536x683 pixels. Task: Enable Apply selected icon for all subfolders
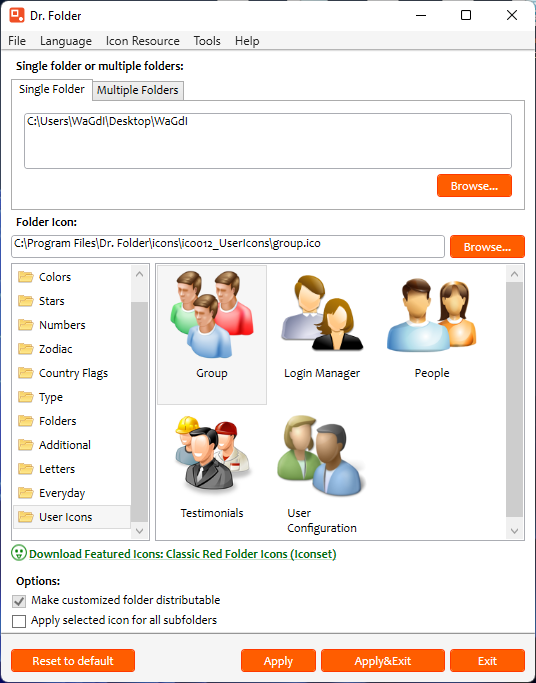[x=19, y=621]
